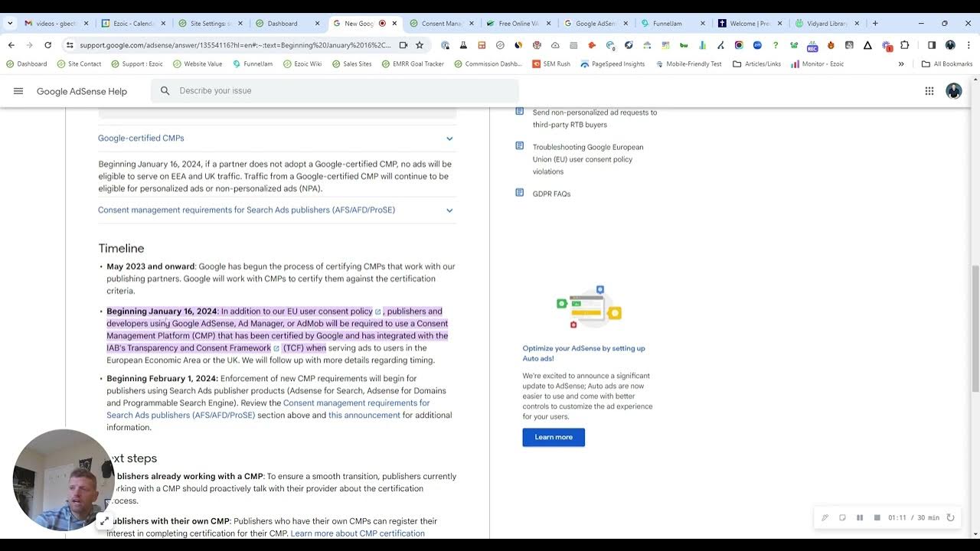Bookmark this page with the star

(420, 45)
